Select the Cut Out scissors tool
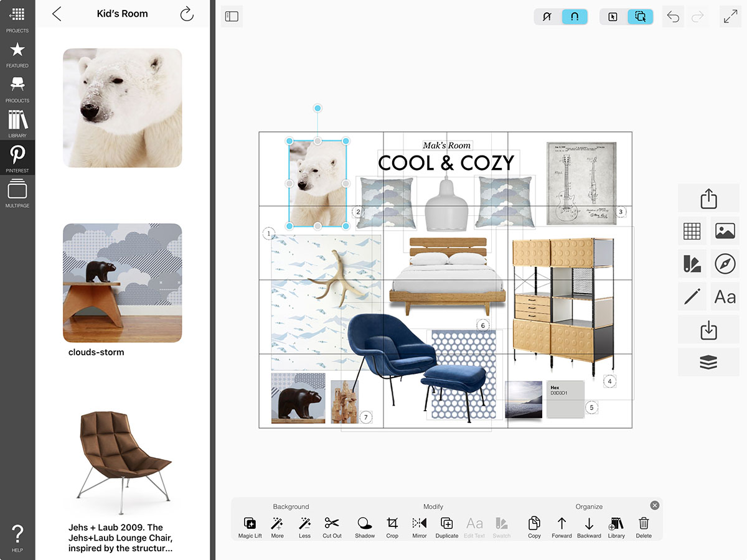This screenshot has height=560, width=747. click(332, 526)
